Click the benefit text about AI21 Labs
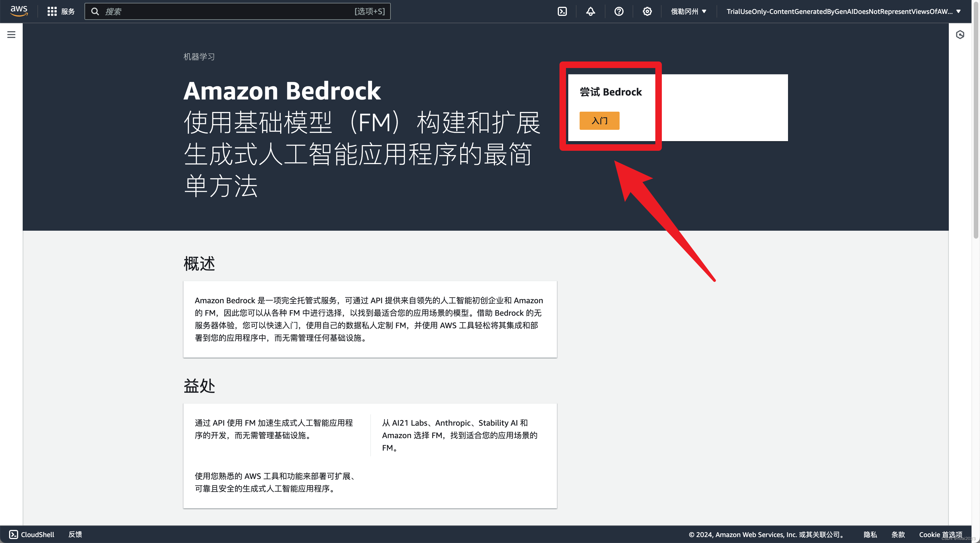Image resolution: width=980 pixels, height=543 pixels. (x=460, y=435)
